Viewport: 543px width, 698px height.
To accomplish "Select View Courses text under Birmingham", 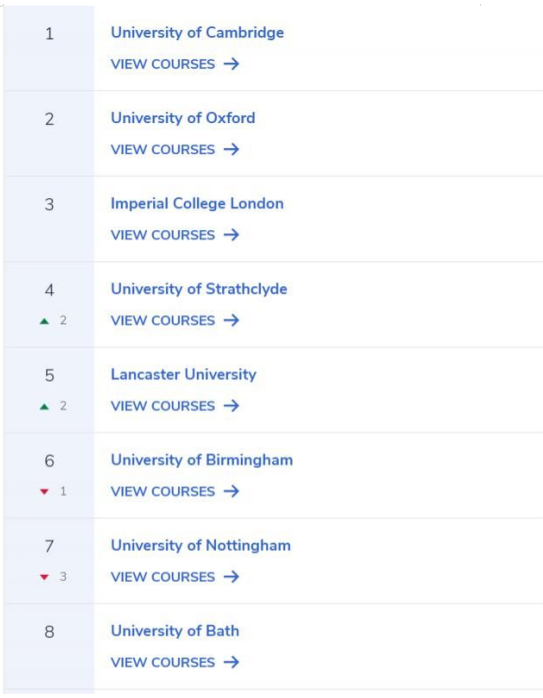I will click(x=163, y=491).
